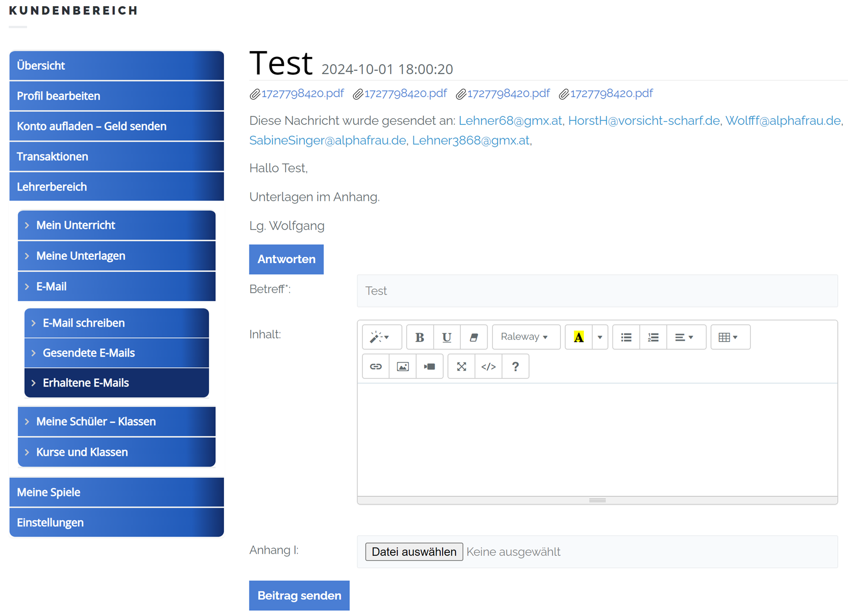Insert a picture with the image icon
The image size is (848, 616).
pyautogui.click(x=402, y=367)
